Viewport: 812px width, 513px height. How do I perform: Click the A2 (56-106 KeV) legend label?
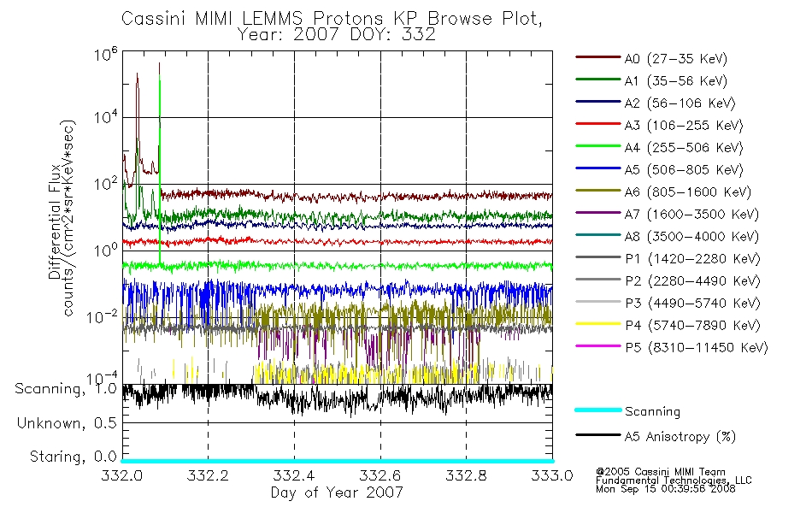pos(680,103)
